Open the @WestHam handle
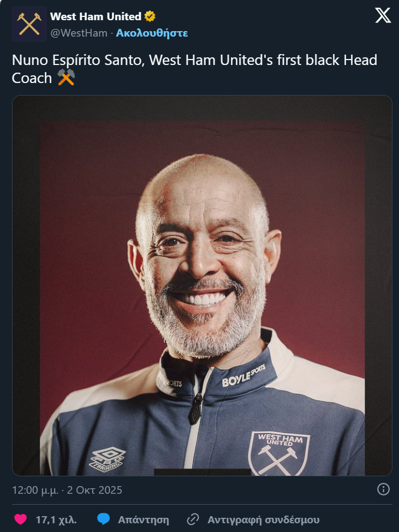This screenshot has height=532, width=399. point(79,33)
